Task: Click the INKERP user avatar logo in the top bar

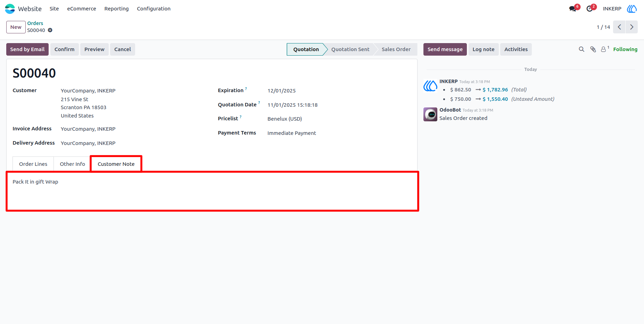Action: [x=632, y=9]
